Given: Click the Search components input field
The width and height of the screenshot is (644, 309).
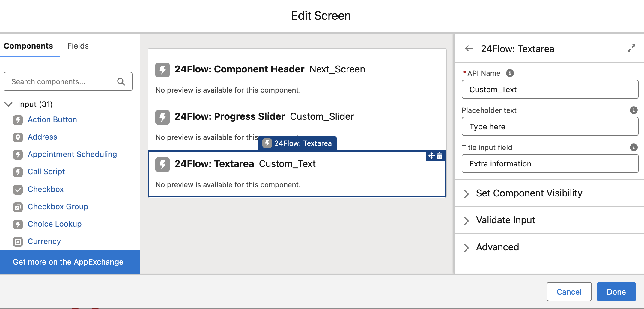Looking at the screenshot, I should 63,82.
